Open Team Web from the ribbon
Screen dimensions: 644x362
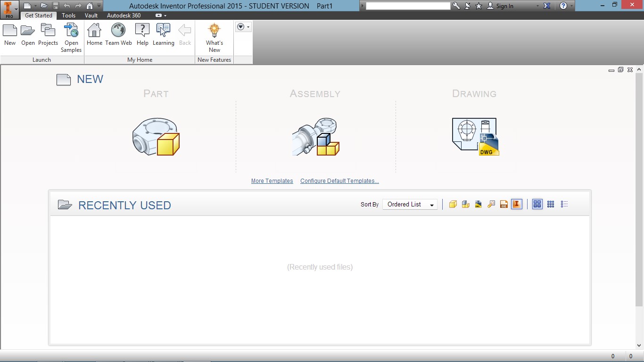click(x=118, y=35)
